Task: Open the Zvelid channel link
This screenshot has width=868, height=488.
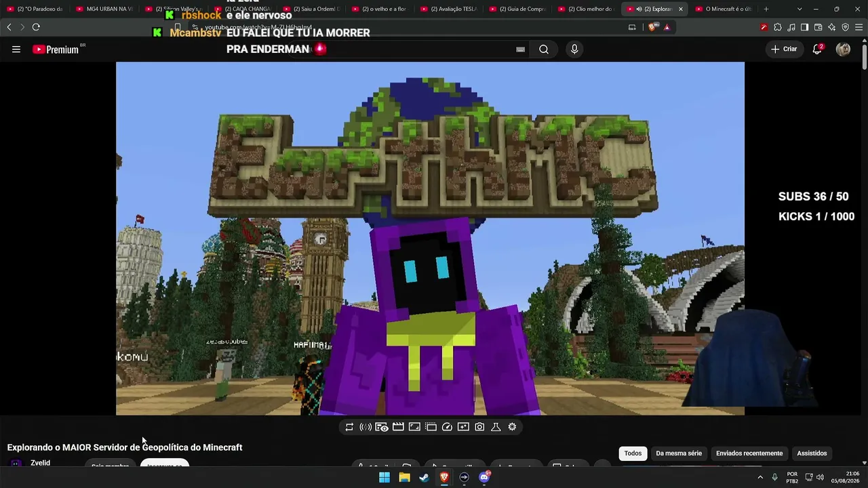Action: [x=40, y=463]
